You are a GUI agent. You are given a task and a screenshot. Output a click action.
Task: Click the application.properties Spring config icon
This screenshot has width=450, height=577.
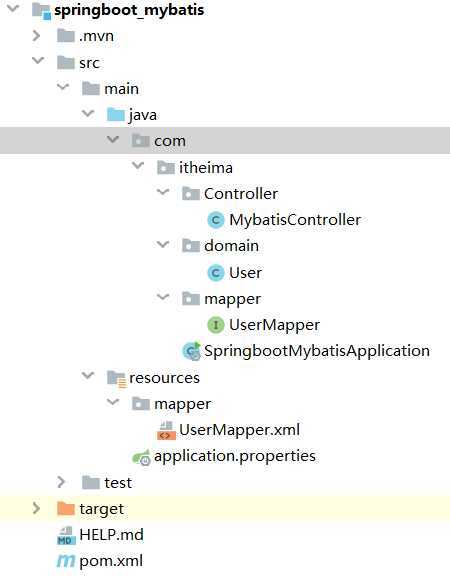pyautogui.click(x=141, y=457)
